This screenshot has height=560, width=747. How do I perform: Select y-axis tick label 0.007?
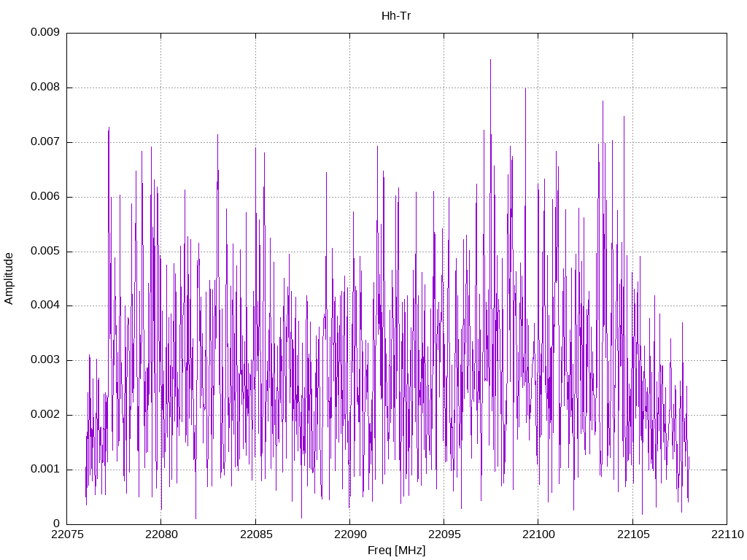point(45,142)
